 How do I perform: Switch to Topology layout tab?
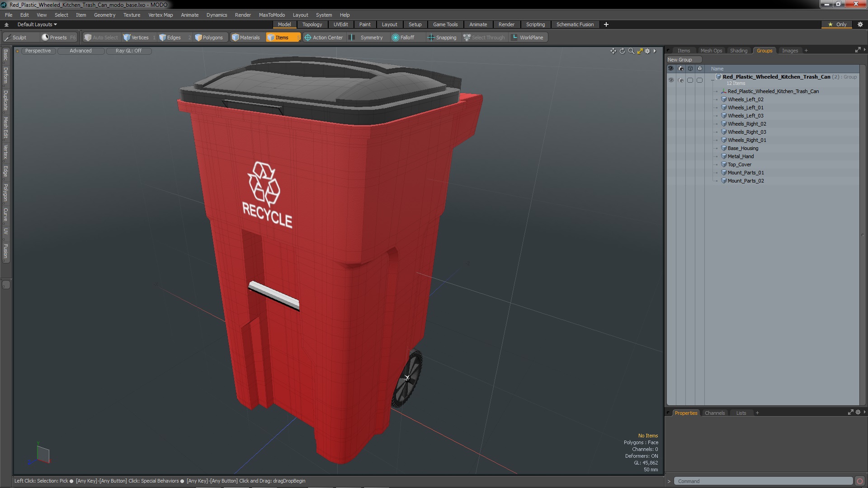tap(312, 24)
